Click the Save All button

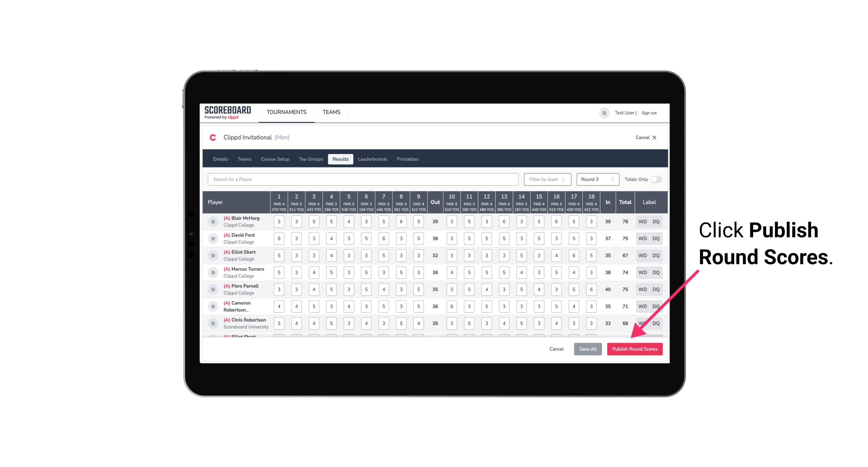click(x=588, y=349)
